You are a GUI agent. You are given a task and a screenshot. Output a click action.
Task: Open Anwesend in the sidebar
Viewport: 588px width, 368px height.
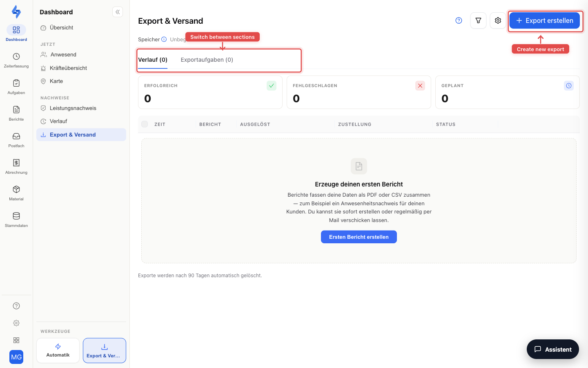[x=81, y=55]
